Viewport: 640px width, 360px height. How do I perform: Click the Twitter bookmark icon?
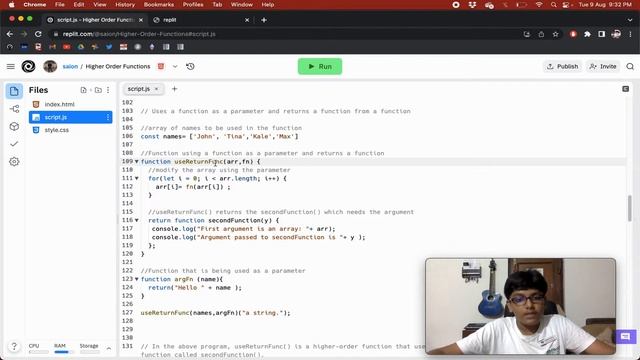pos(109,47)
